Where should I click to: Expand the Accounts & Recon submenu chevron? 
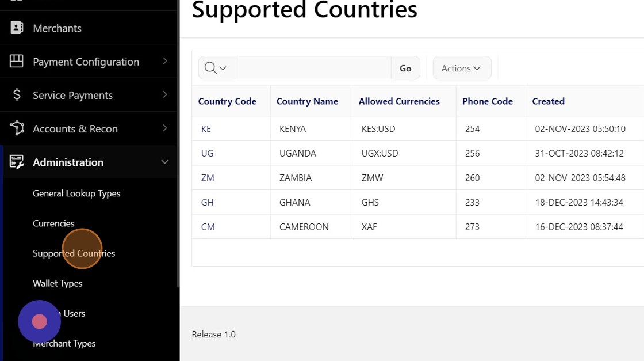pyautogui.click(x=165, y=128)
